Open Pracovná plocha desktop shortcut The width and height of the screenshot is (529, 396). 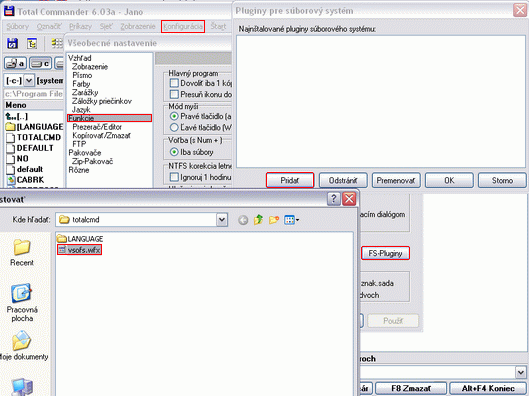pos(22,303)
